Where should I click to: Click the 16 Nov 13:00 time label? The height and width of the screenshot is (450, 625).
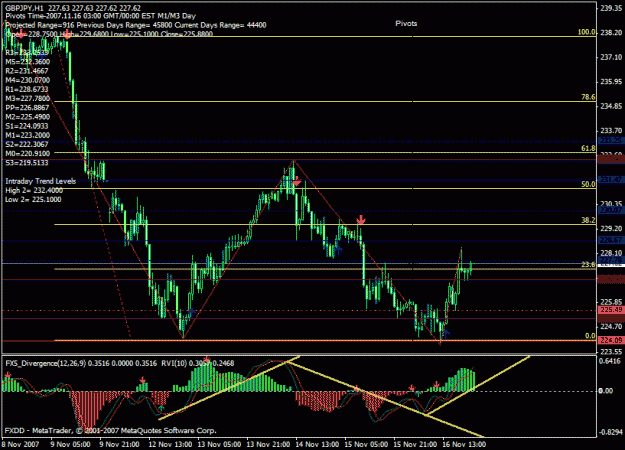click(x=464, y=444)
